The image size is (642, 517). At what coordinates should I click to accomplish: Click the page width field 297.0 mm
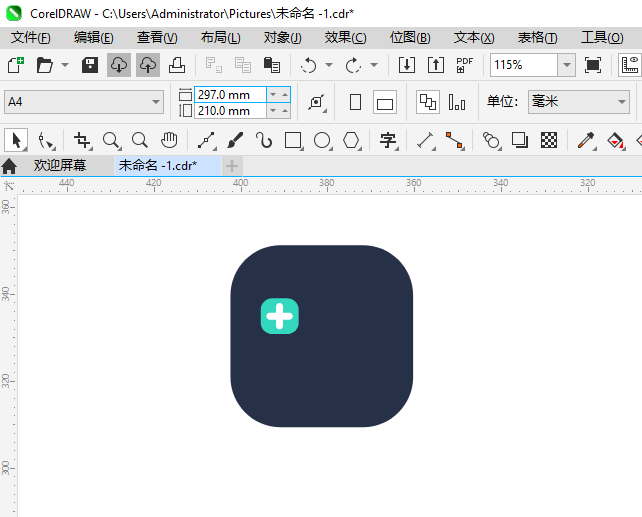pos(230,95)
